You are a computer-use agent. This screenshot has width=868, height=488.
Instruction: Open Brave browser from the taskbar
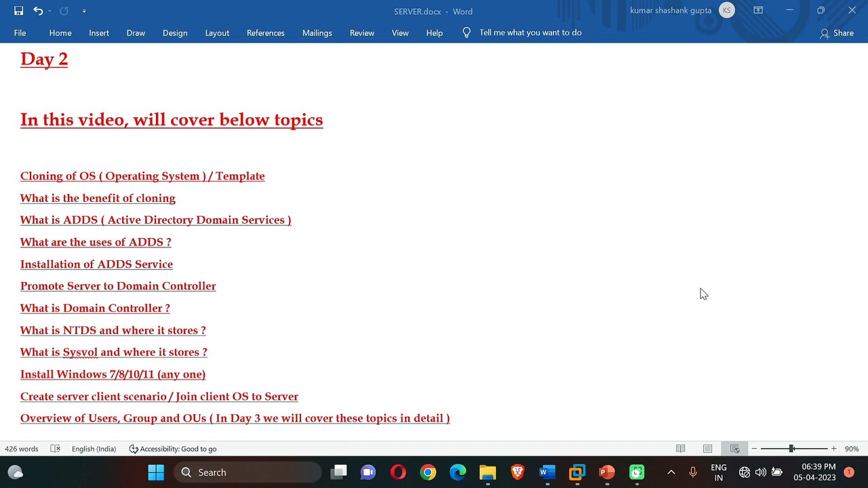(517, 472)
